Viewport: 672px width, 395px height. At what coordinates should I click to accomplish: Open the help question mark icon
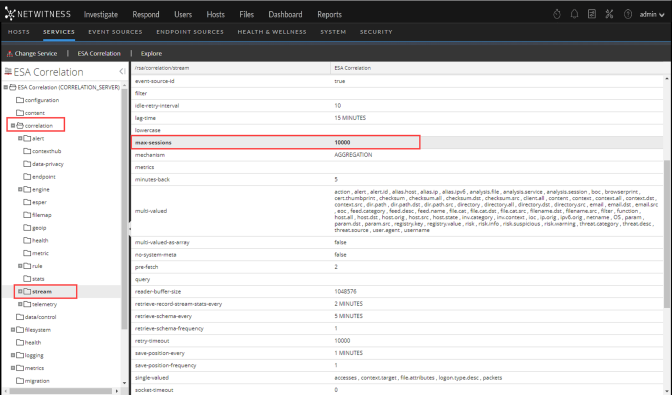coord(628,14)
